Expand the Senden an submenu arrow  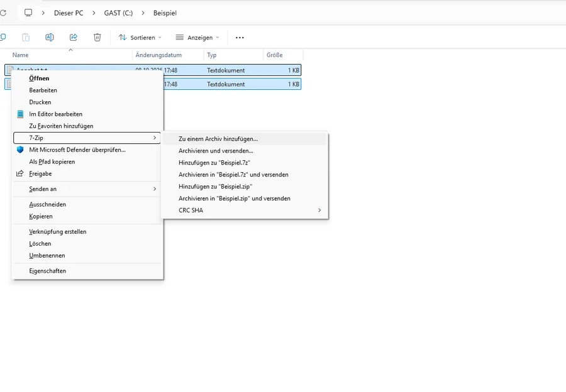click(x=155, y=189)
